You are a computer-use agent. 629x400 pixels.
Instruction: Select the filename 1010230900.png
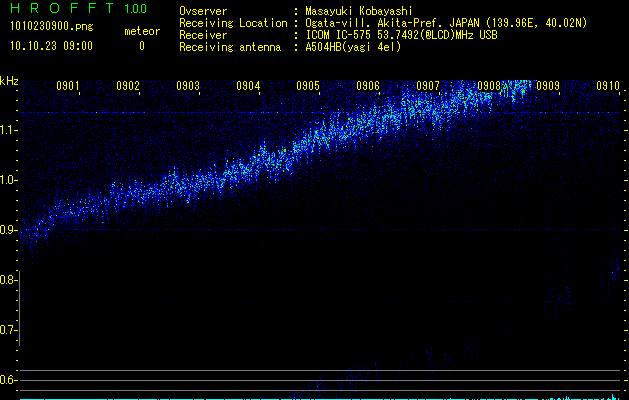click(52, 26)
